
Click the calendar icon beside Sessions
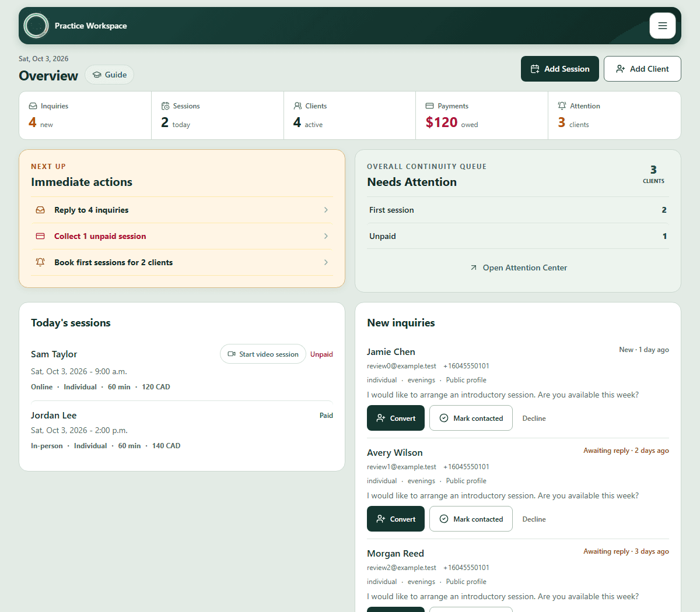[166, 106]
